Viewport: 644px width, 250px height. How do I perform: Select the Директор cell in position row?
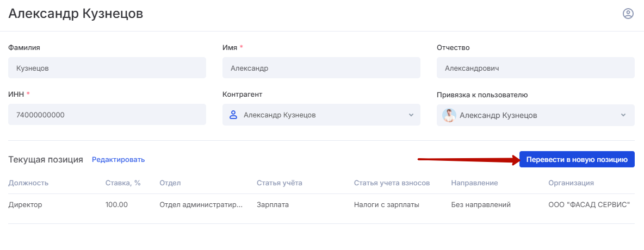tap(25, 205)
